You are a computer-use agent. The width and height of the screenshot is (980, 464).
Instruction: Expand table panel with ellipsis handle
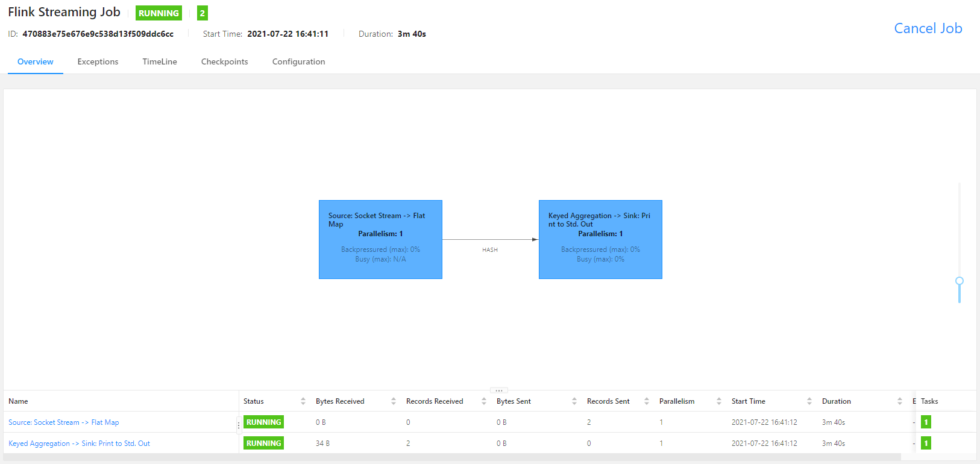click(x=498, y=390)
